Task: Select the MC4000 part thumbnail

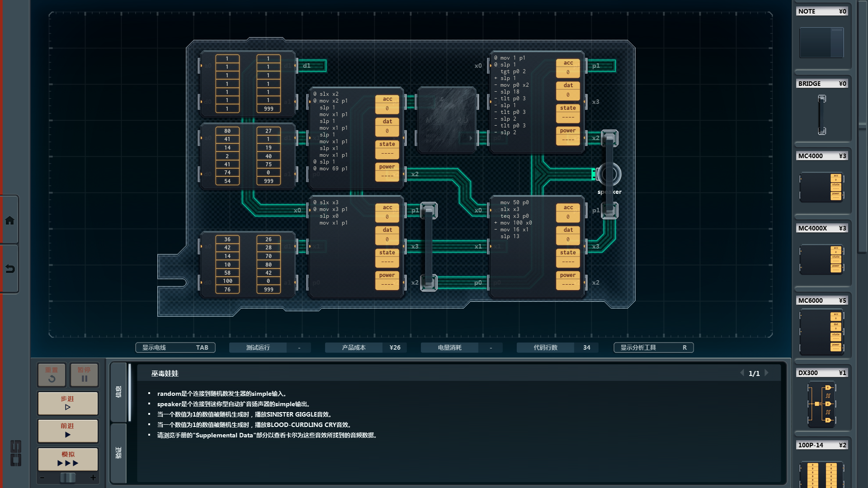Action: coord(821,187)
